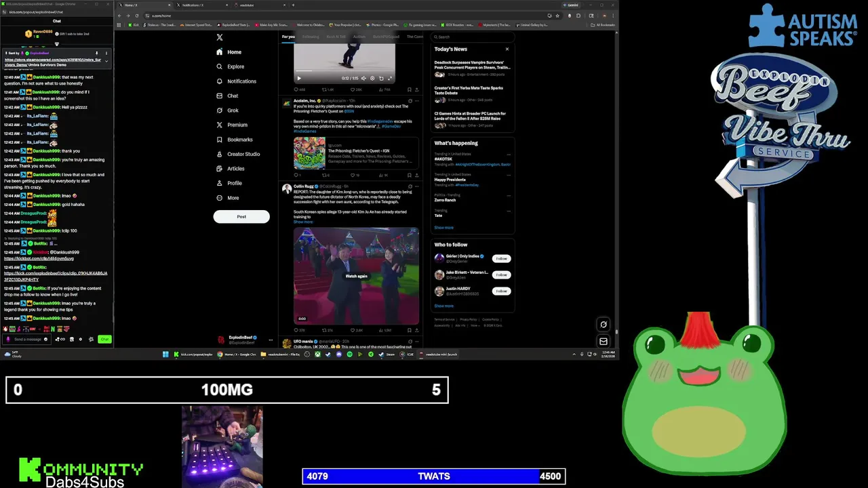Expand the More menu in X sidebar

coord(227,198)
